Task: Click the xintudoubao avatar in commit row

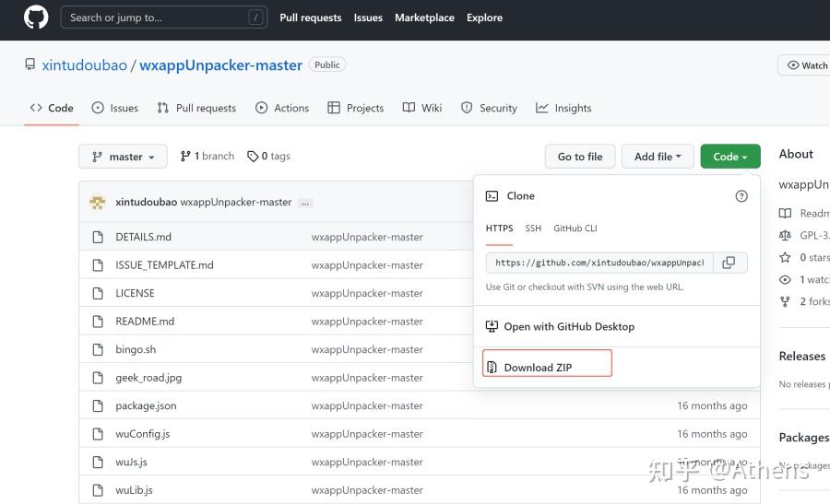Action: click(x=98, y=202)
